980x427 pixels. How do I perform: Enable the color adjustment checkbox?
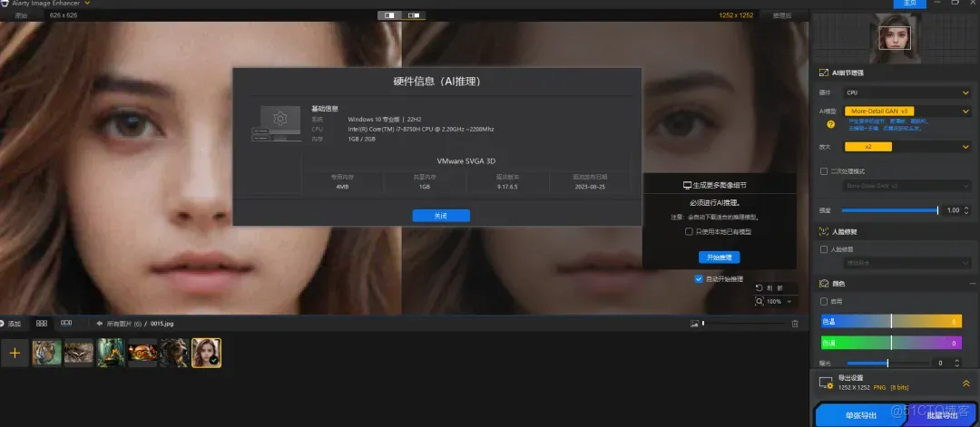tap(824, 302)
